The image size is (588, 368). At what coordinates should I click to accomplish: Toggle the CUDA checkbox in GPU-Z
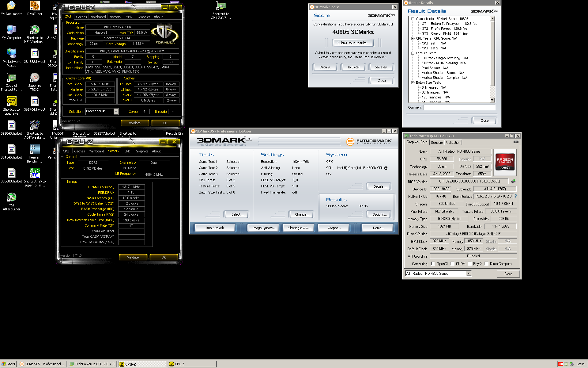click(452, 264)
